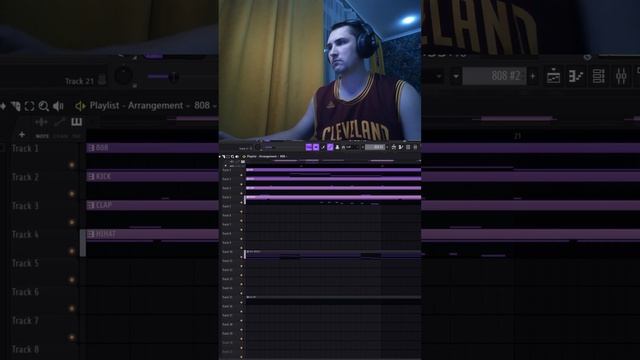
Task: Select the Track 7 header label
Action: pos(25,321)
